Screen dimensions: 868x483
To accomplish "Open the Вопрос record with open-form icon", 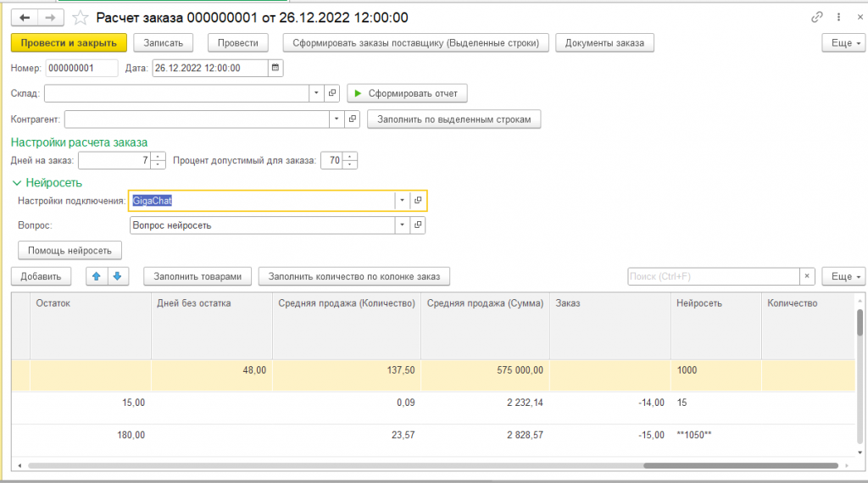I will (418, 225).
